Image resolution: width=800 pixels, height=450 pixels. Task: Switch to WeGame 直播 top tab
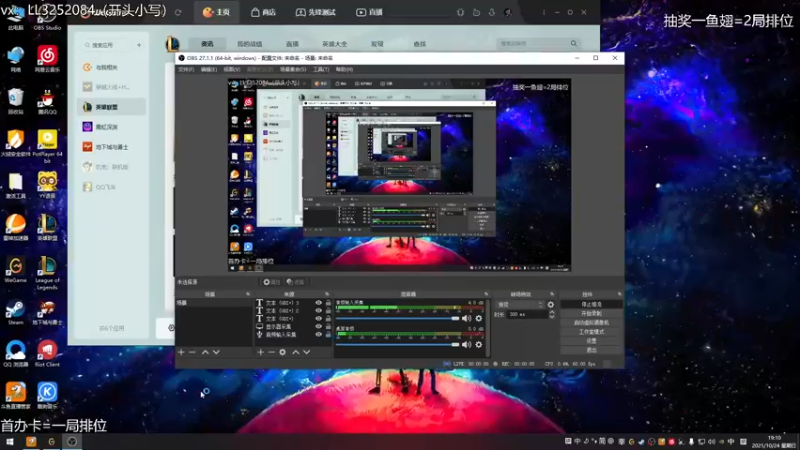369,12
